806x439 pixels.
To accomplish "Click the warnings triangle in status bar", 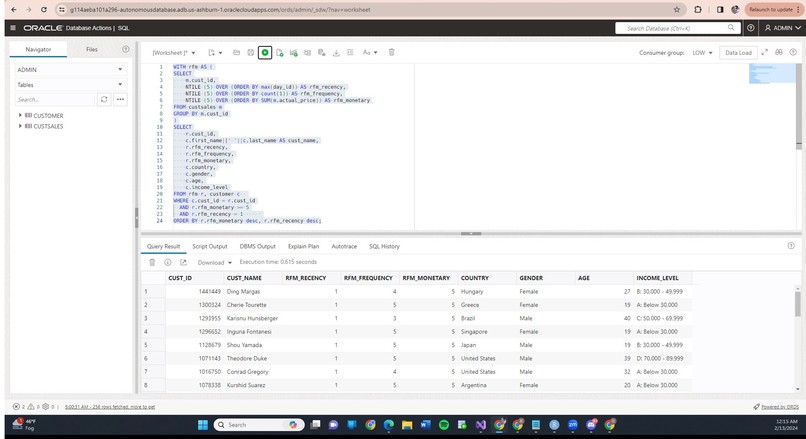I will (31, 407).
